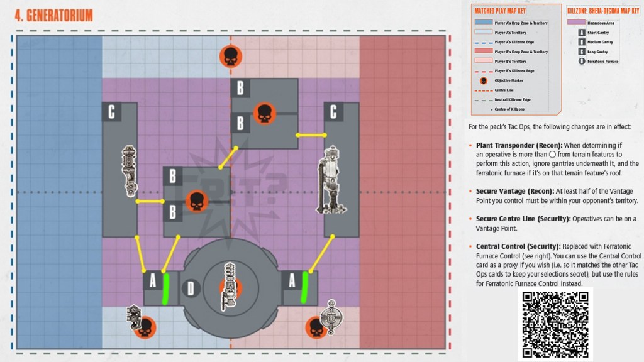The height and width of the screenshot is (362, 644).
Task: Select the objective marker on the upper medium gantry
Action: [x=264, y=114]
